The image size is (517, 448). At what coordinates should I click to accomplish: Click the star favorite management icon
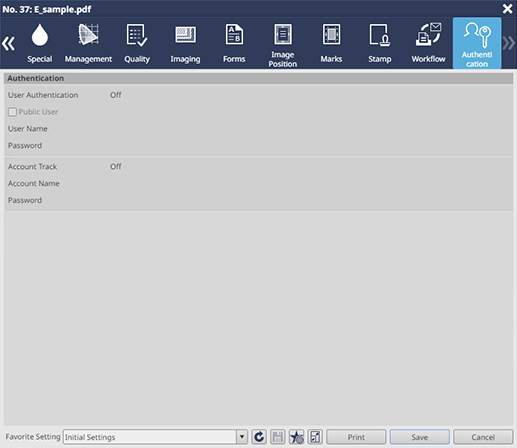[296, 437]
